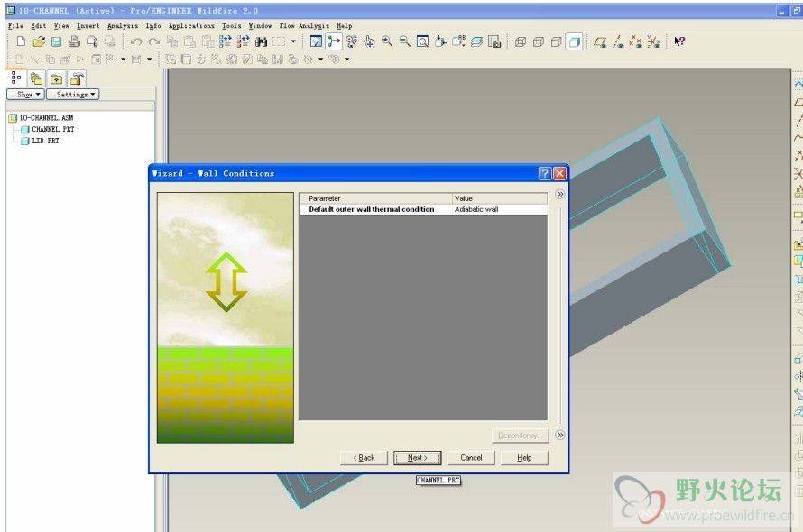Open the Applications menu
The height and width of the screenshot is (532, 803).
click(x=191, y=25)
